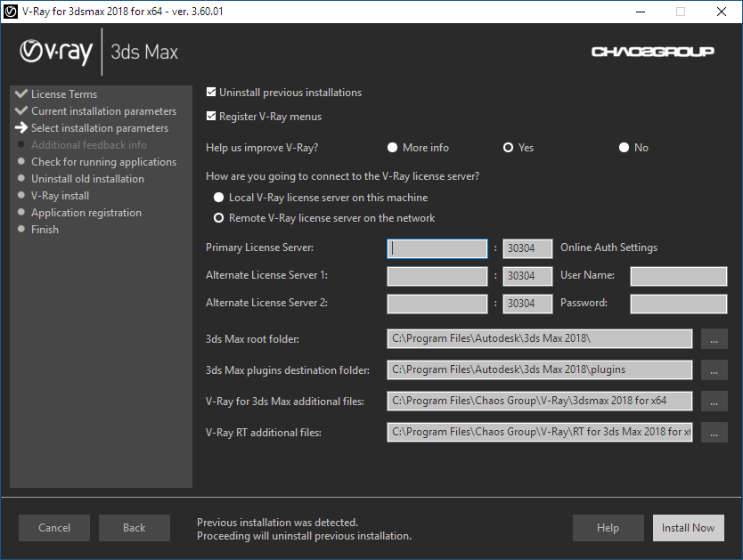743x560 pixels.
Task: Click Uninstall old installation step
Action: pyautogui.click(x=87, y=179)
